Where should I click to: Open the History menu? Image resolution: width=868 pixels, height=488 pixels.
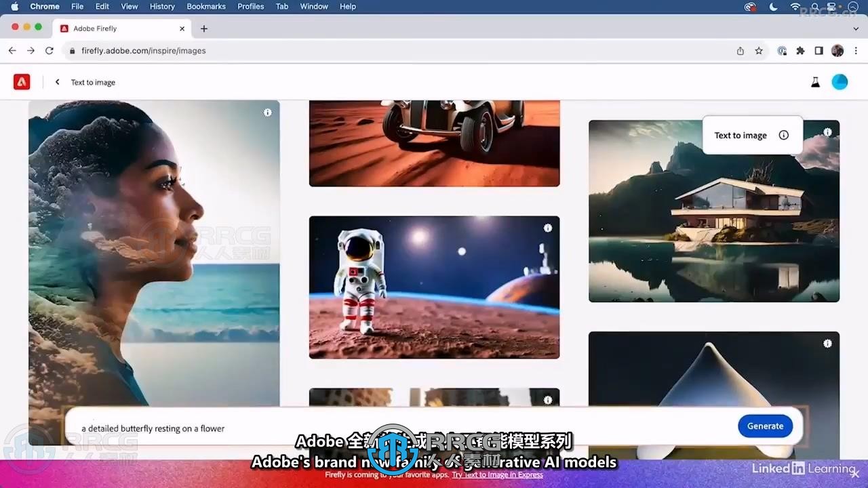pos(162,6)
